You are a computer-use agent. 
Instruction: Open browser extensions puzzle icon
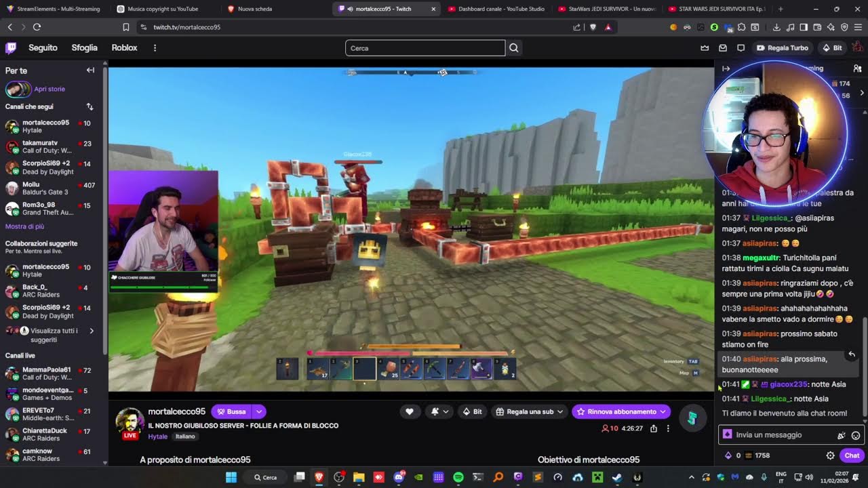tap(741, 27)
